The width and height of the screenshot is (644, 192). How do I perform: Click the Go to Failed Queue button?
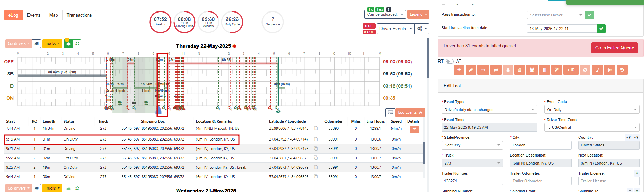point(614,48)
